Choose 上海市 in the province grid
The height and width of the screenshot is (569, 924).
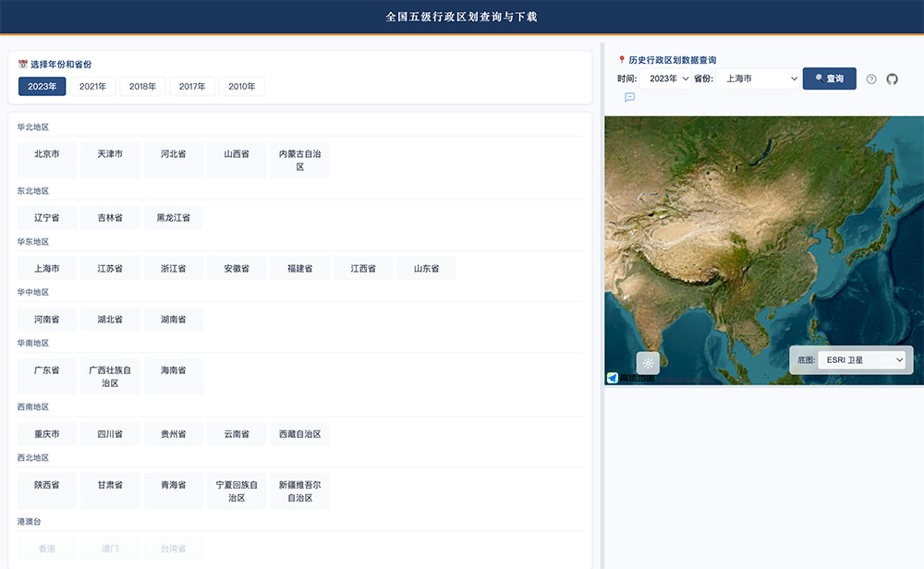click(46, 269)
